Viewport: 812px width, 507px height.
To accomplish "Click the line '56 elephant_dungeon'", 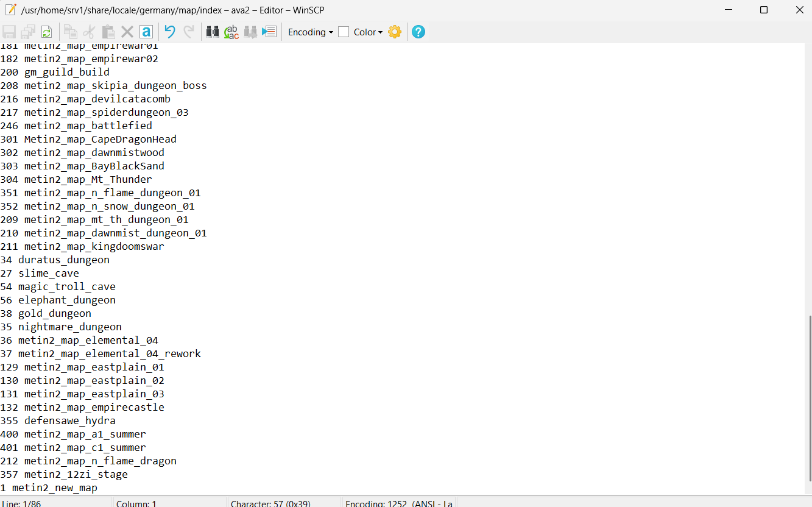I will pos(58,300).
